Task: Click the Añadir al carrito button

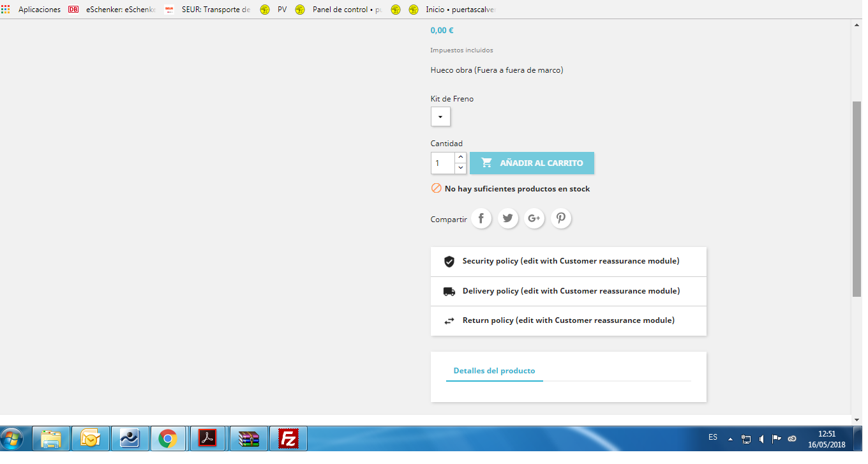Action: point(532,163)
